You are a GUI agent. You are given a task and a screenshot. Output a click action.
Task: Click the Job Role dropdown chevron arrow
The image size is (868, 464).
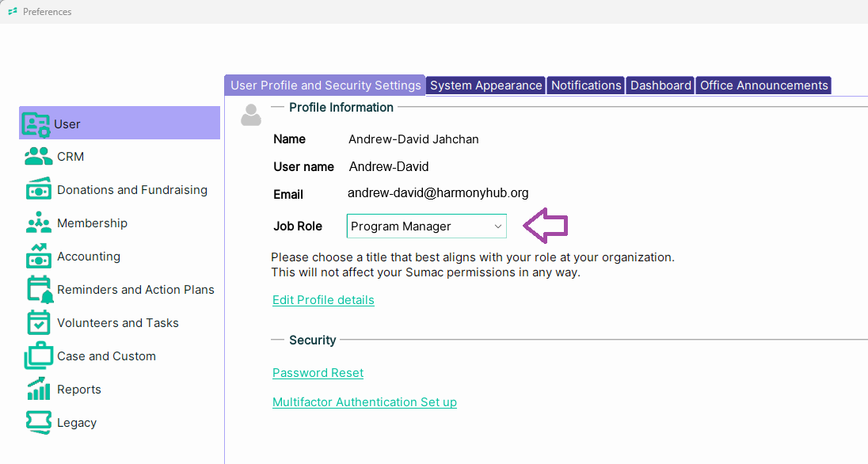click(x=497, y=226)
